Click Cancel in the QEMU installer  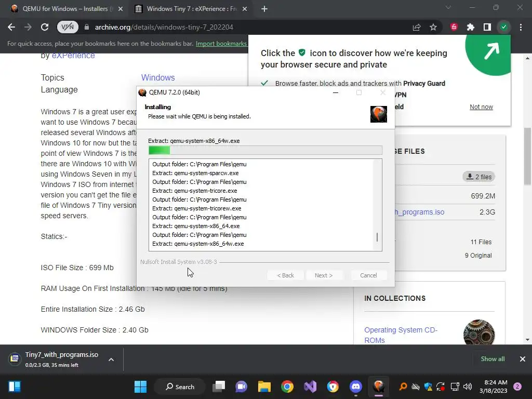pyautogui.click(x=368, y=275)
